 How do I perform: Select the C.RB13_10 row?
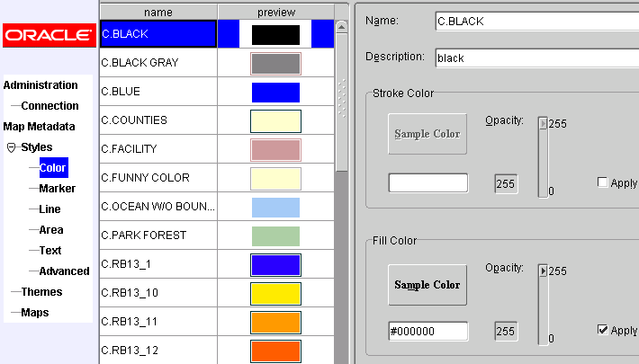tap(217, 293)
